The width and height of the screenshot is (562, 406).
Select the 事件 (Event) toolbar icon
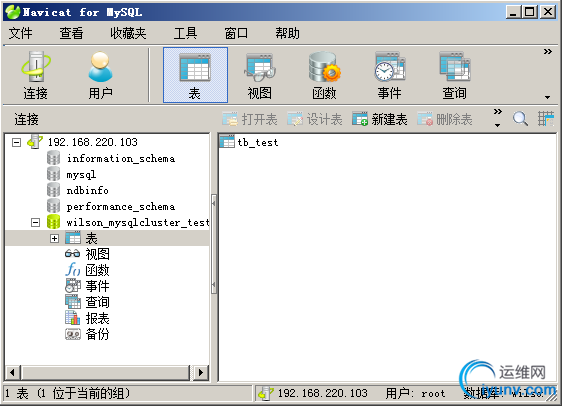pos(390,75)
